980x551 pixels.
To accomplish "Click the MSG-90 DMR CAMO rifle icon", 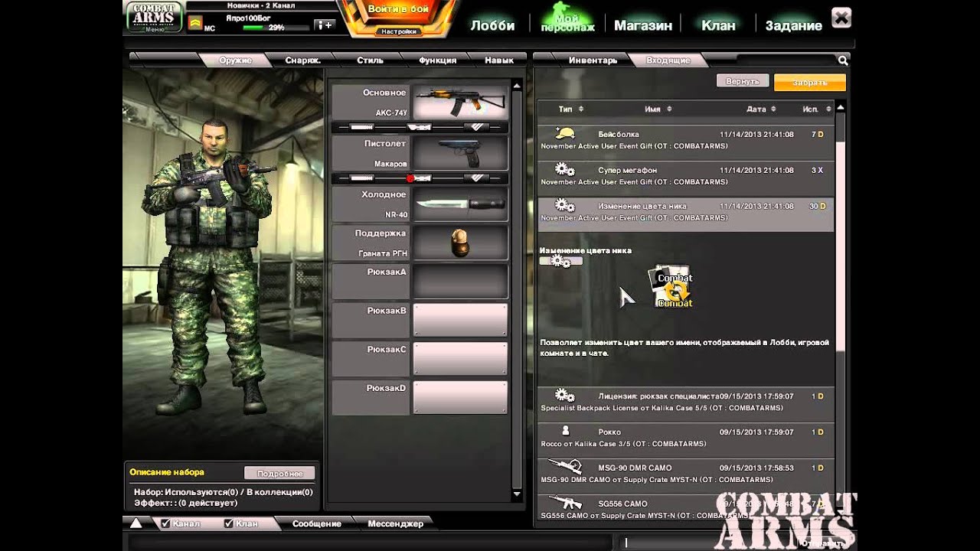I will tap(566, 467).
